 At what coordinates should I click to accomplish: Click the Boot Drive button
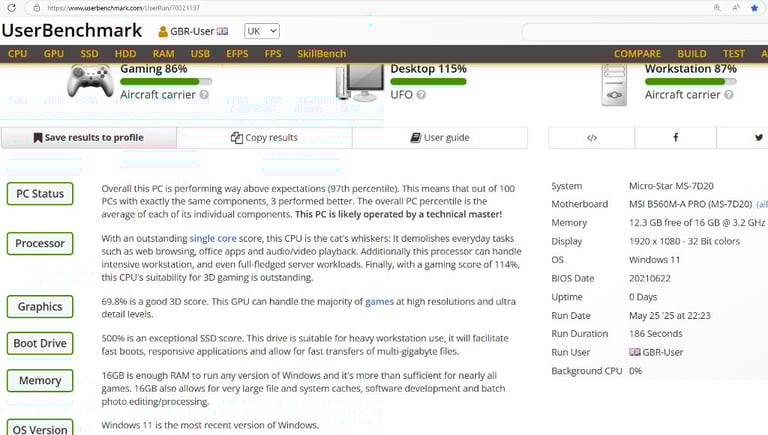(40, 343)
